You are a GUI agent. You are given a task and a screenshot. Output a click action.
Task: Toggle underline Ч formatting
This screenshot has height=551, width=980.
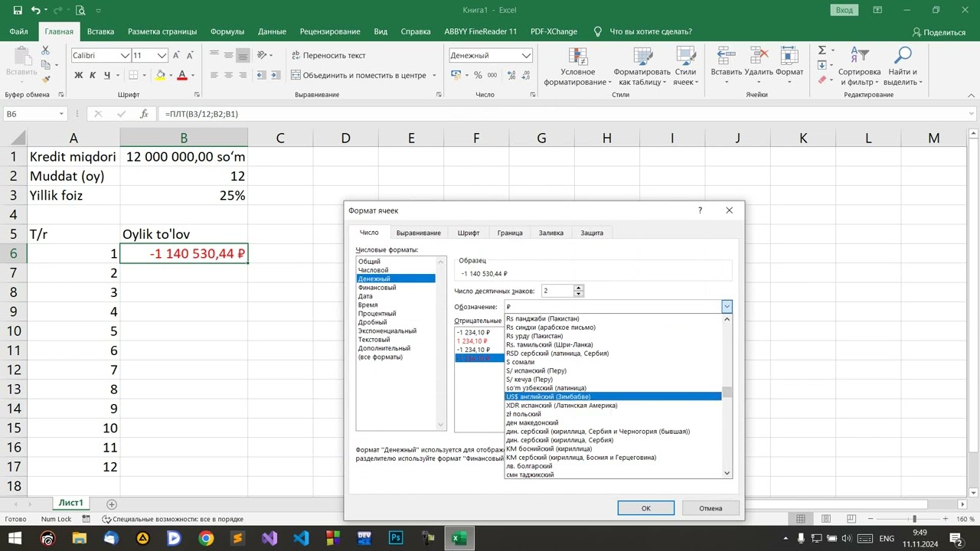click(x=107, y=75)
